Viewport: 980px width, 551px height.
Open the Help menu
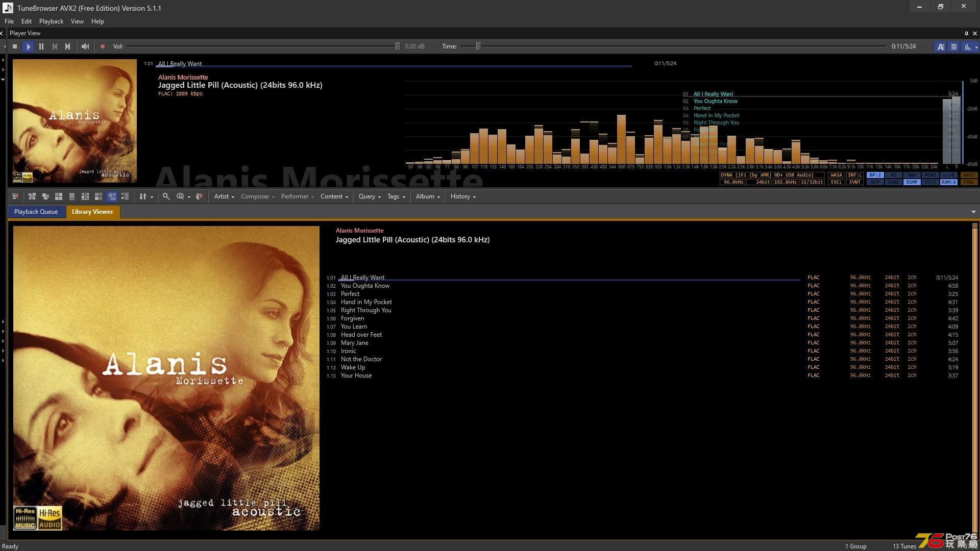pyautogui.click(x=97, y=21)
